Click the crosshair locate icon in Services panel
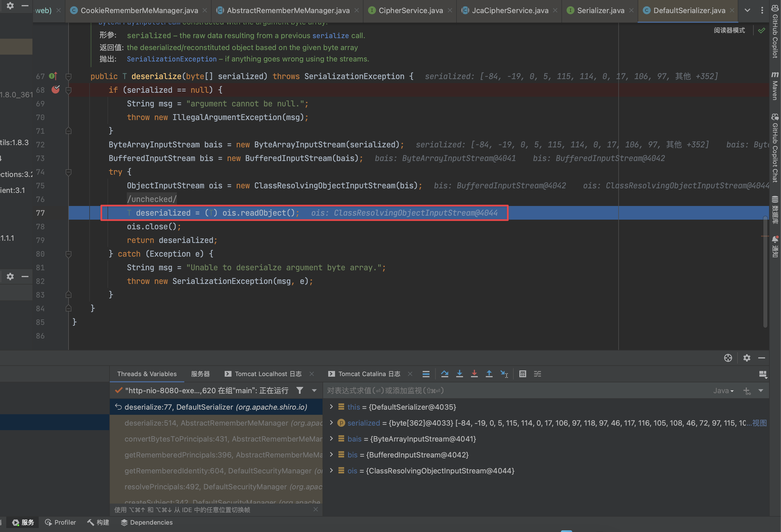The width and height of the screenshot is (781, 532). (x=728, y=358)
